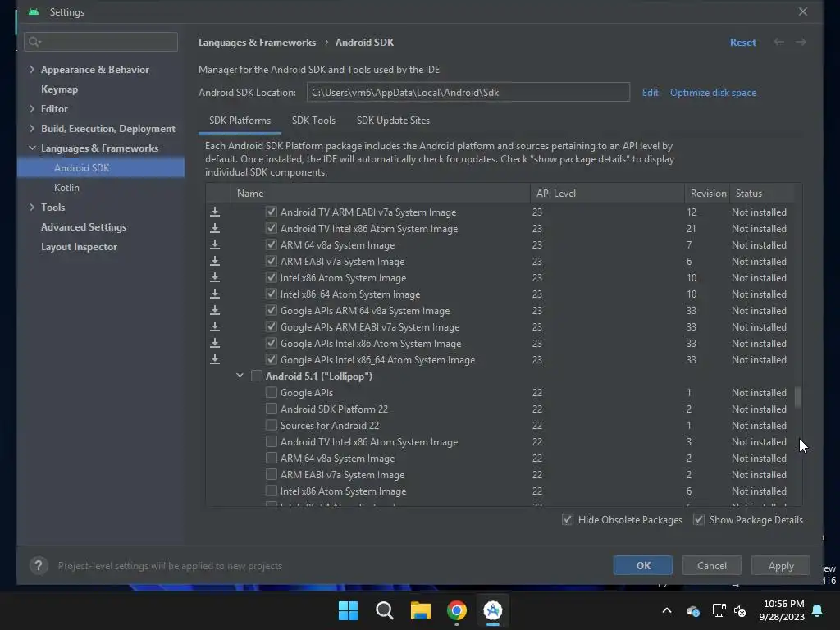Open Keymap settings page
This screenshot has height=630, width=840.
59,89
